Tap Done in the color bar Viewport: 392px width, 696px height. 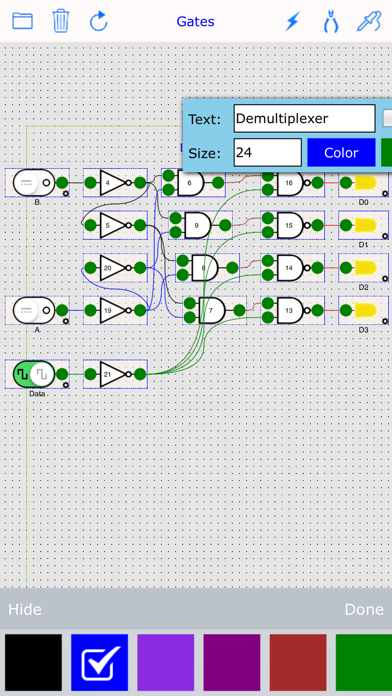(x=364, y=609)
